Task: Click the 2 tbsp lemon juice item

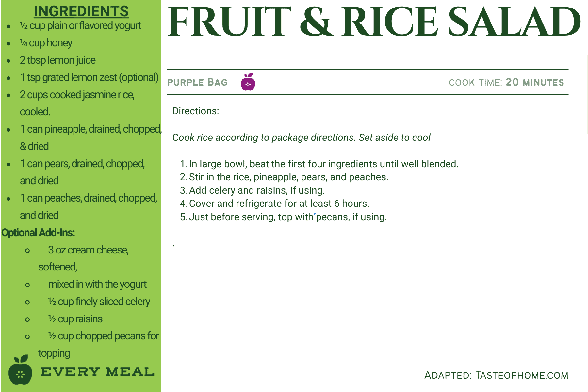Action: (x=57, y=60)
